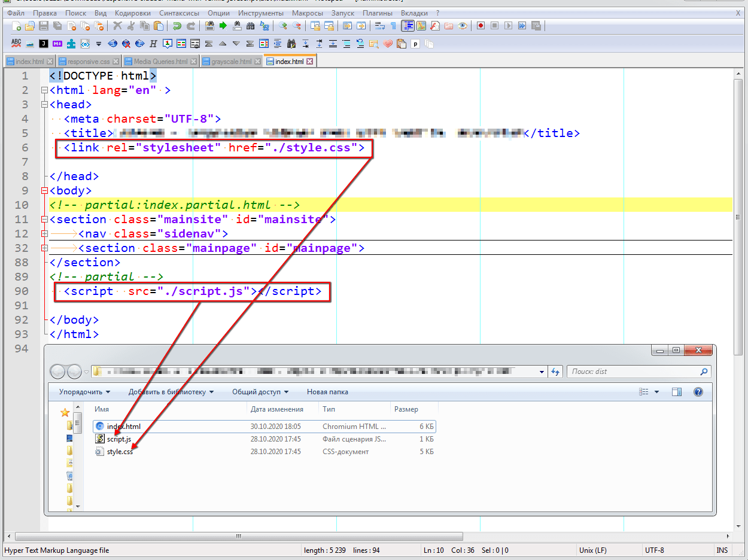This screenshot has height=560, width=748.
Task: Open Find using the binoculars toolbar icon
Action: (250, 26)
